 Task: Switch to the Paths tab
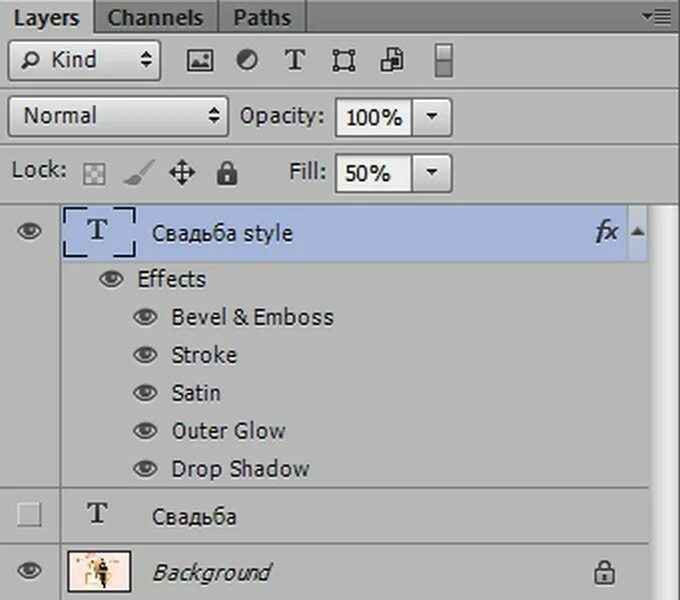point(262,17)
